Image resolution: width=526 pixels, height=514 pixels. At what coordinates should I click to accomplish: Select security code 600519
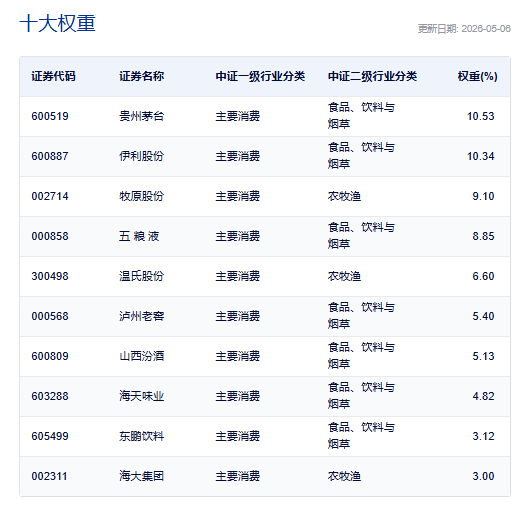point(50,116)
